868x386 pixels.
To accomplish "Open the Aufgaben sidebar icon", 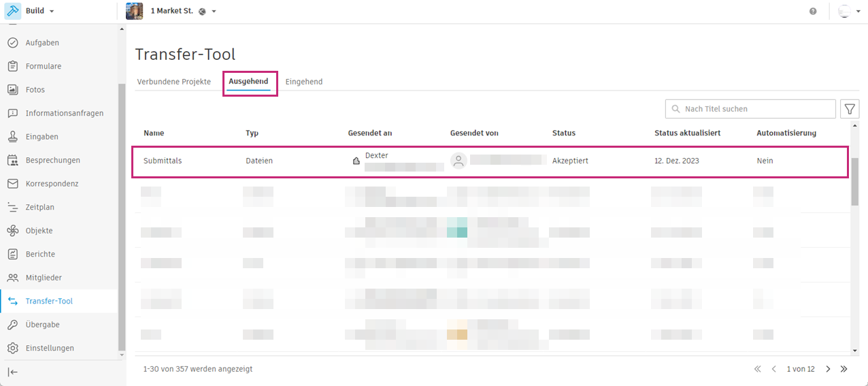I will tap(12, 43).
